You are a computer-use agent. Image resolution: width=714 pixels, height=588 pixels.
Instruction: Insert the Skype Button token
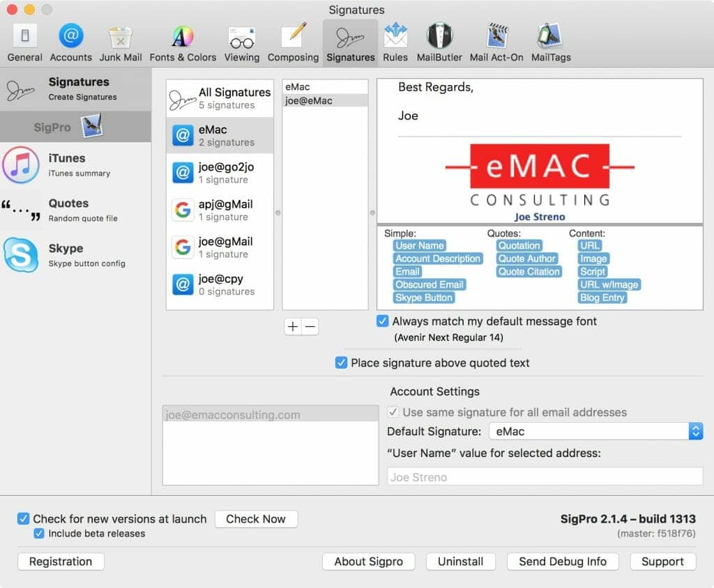pos(424,297)
